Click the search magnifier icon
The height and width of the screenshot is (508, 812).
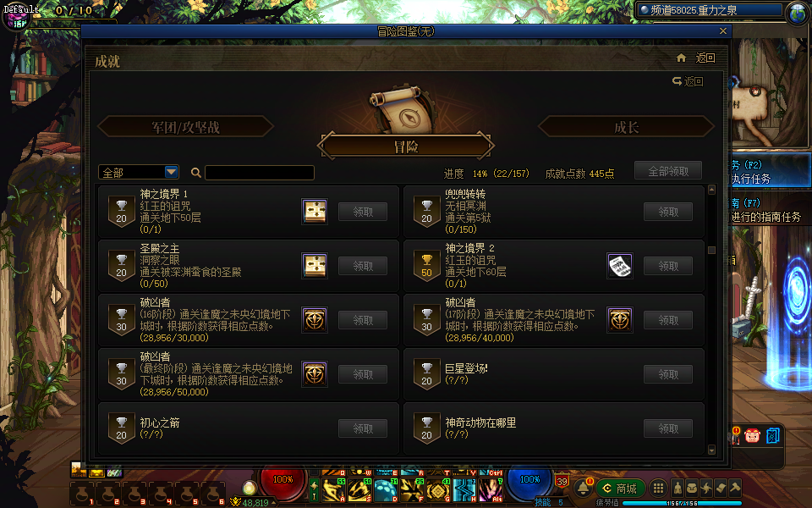tap(195, 173)
